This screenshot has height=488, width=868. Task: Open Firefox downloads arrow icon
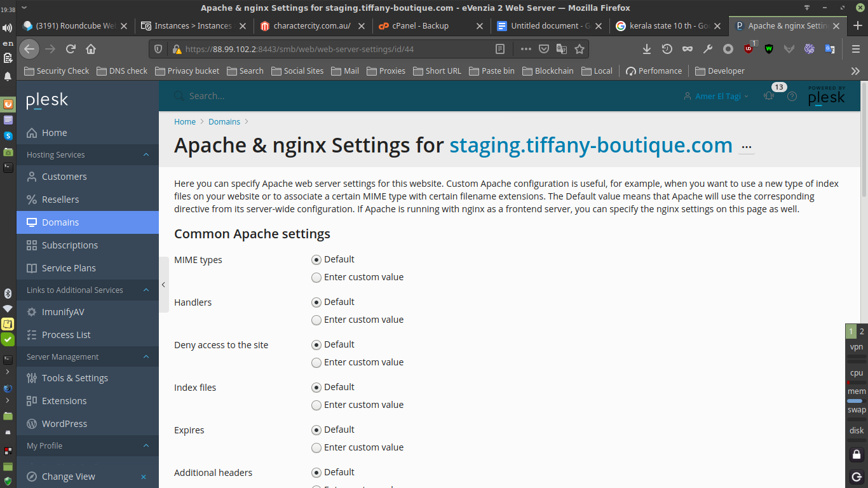coord(646,49)
